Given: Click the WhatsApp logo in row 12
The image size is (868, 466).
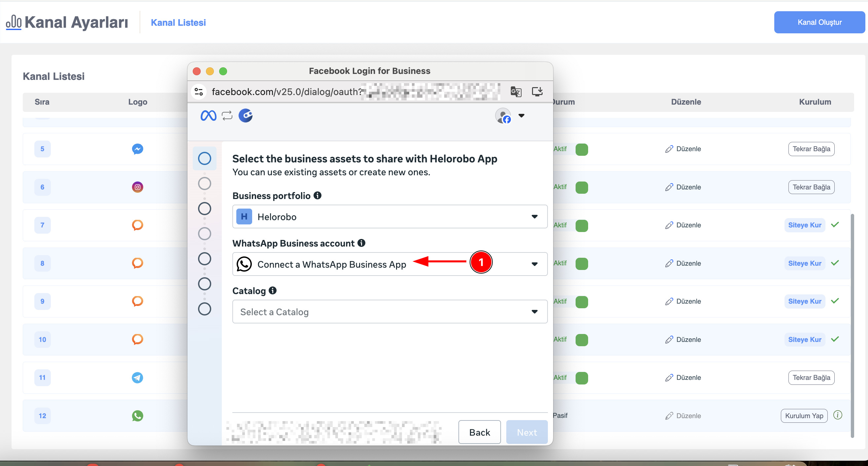Looking at the screenshot, I should pyautogui.click(x=137, y=416).
